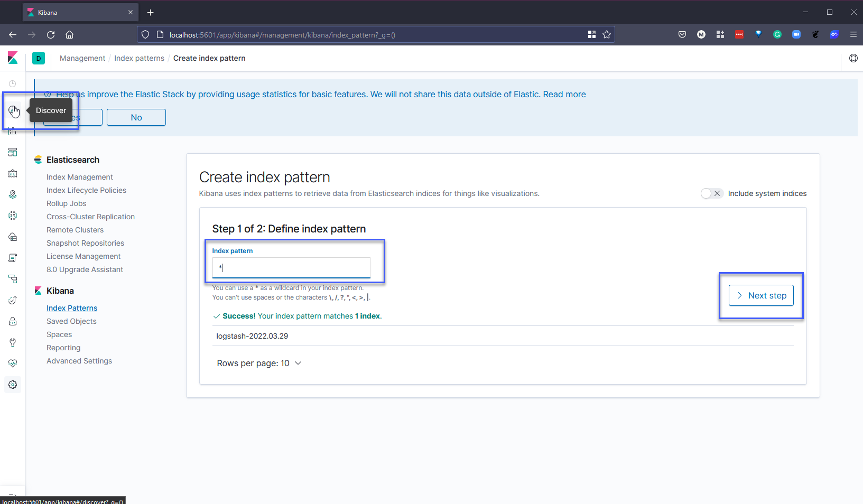Click into the Index pattern text field
Screen dimensions: 863x504
click(291, 268)
